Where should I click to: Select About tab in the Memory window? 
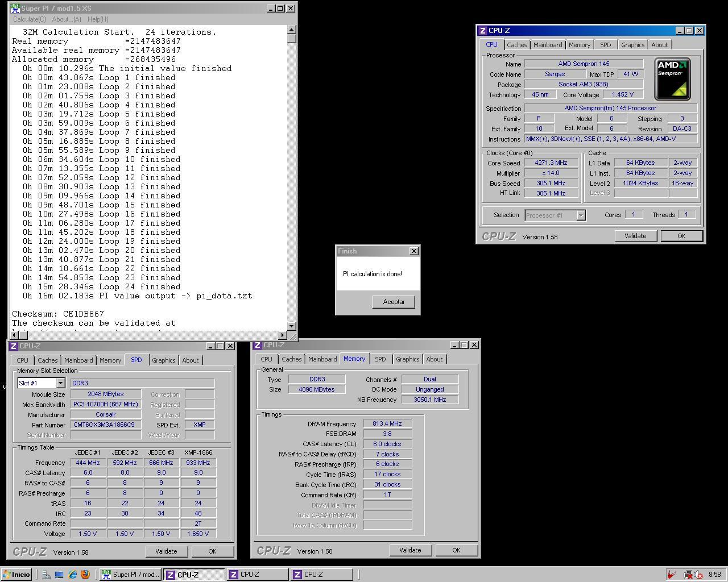(x=435, y=359)
